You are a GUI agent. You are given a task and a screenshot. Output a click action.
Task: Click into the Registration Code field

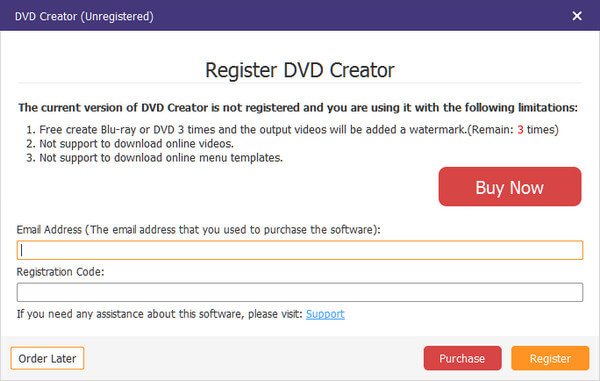pos(300,292)
